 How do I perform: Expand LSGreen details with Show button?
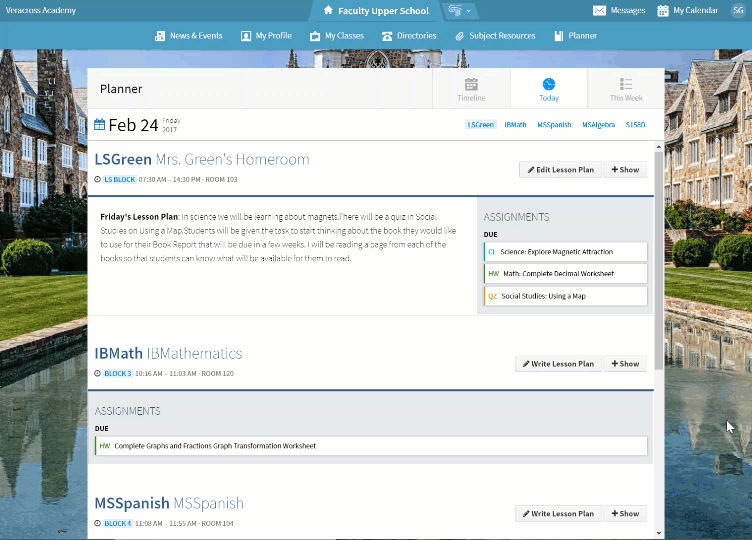pos(625,170)
